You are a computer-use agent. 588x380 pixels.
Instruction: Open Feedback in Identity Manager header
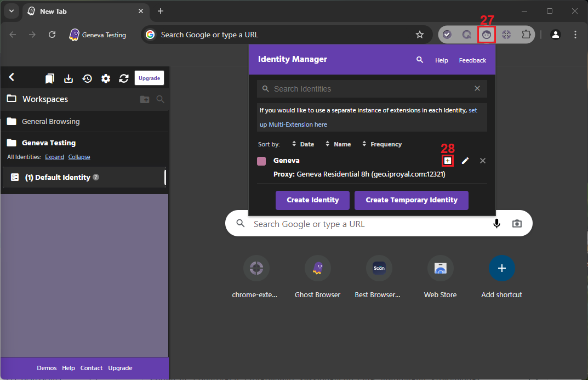tap(472, 60)
